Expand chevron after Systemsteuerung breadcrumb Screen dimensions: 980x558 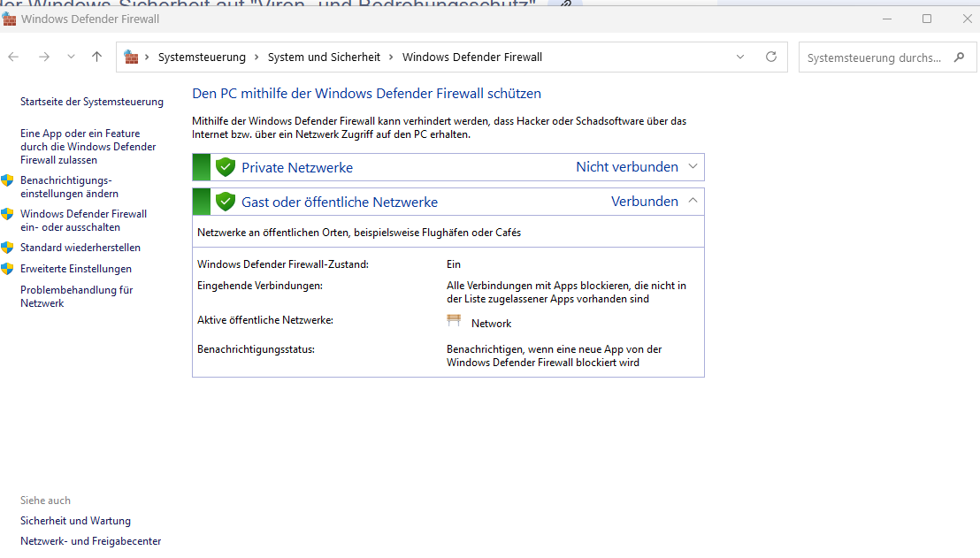click(256, 57)
